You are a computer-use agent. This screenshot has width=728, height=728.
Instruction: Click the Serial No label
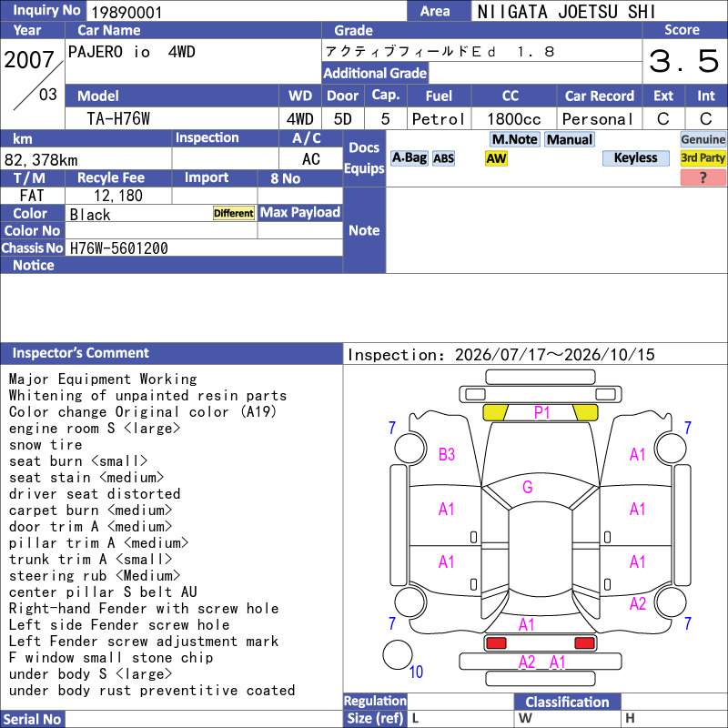pyautogui.click(x=33, y=719)
